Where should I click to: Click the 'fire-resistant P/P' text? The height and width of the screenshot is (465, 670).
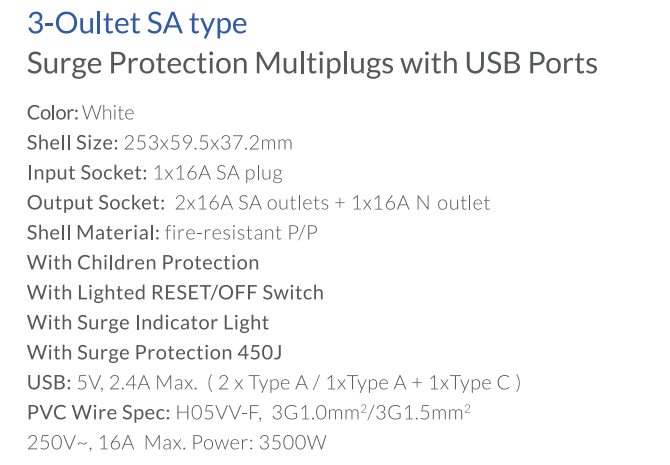point(241,232)
